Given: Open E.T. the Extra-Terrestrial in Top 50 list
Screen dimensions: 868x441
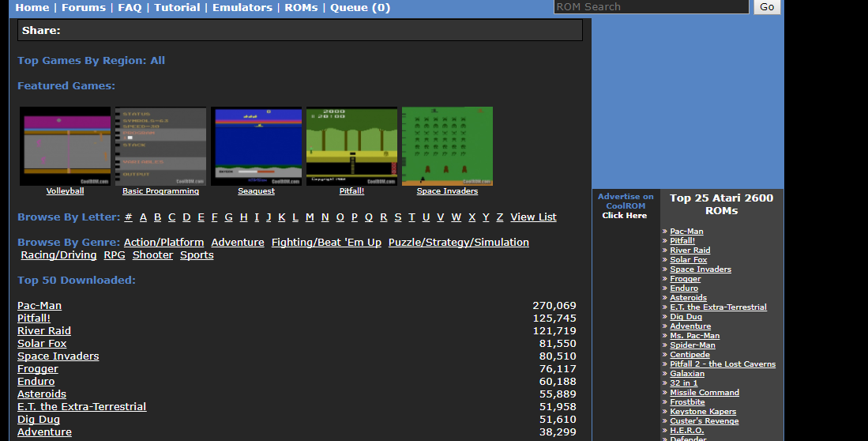Looking at the screenshot, I should coord(82,407).
